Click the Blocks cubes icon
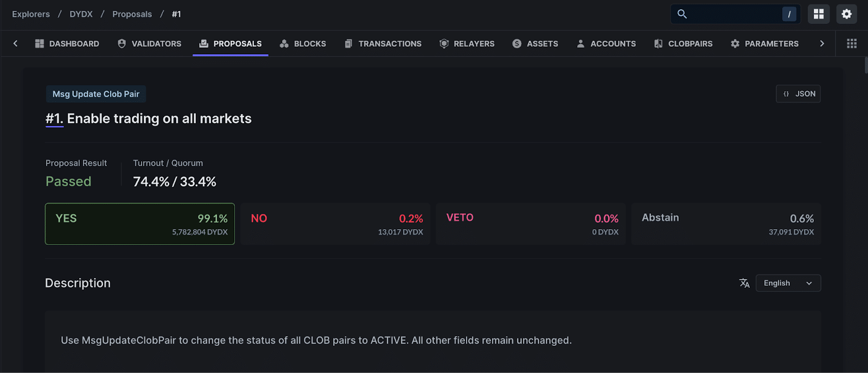868x373 pixels. point(284,43)
